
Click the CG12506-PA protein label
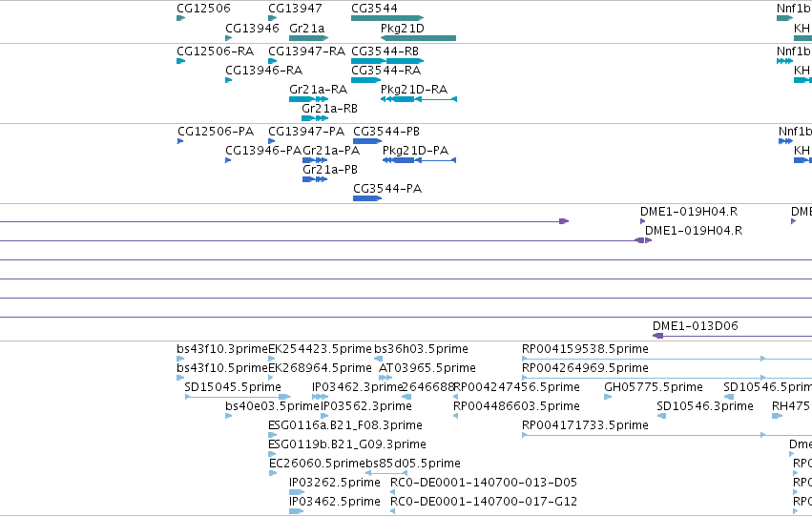(x=216, y=132)
